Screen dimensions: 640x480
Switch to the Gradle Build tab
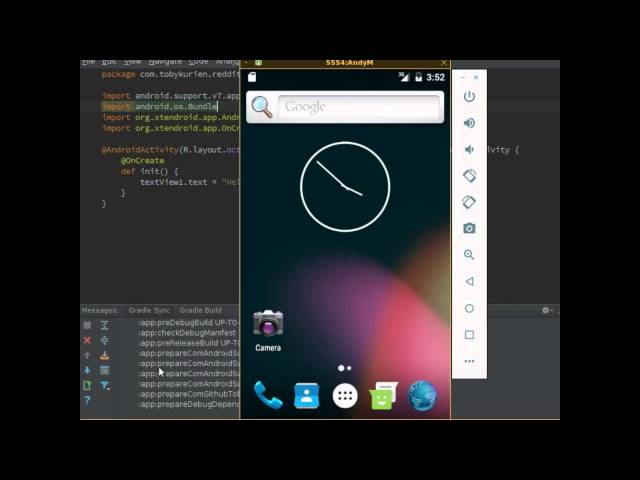[x=200, y=310]
